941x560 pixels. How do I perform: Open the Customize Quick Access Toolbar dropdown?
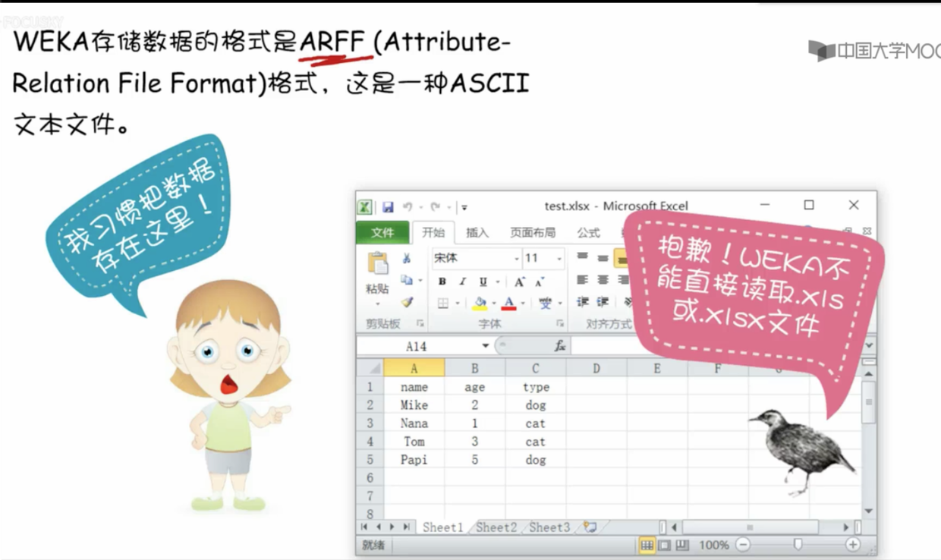464,207
